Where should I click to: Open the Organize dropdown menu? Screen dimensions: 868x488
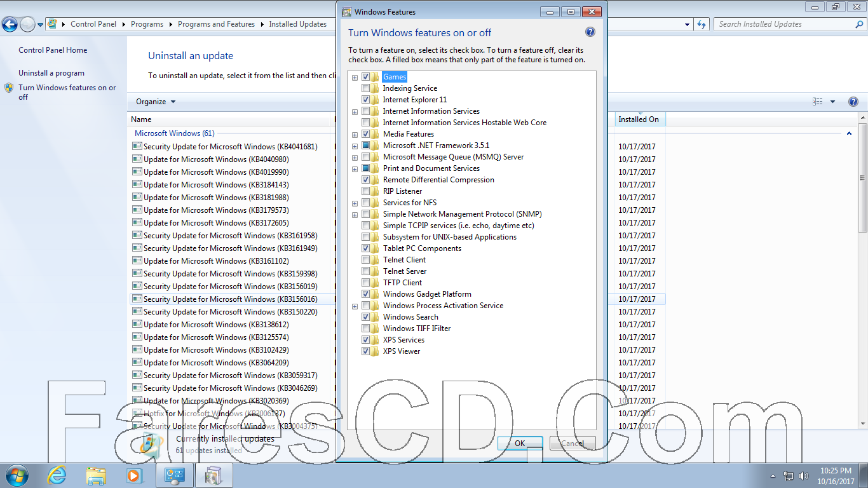pyautogui.click(x=155, y=102)
